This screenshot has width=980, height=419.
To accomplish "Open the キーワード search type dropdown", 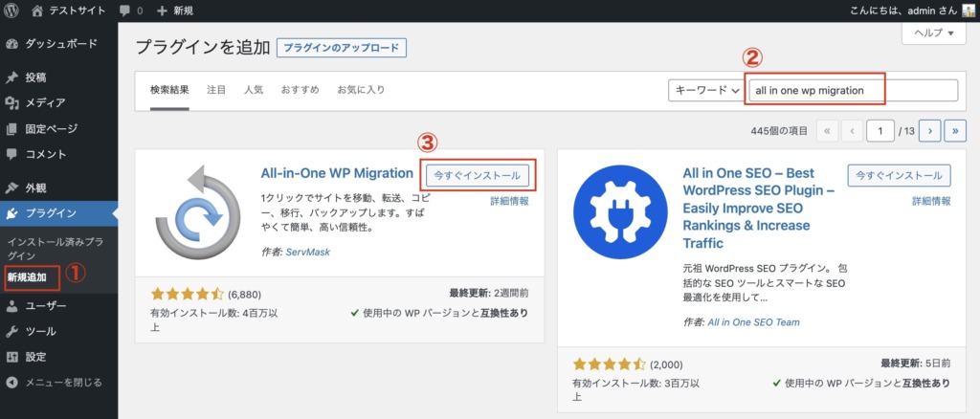I will coord(705,90).
